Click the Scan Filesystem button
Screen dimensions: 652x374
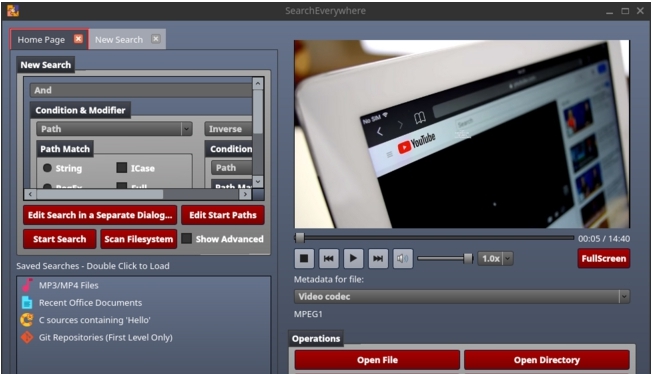pos(138,239)
